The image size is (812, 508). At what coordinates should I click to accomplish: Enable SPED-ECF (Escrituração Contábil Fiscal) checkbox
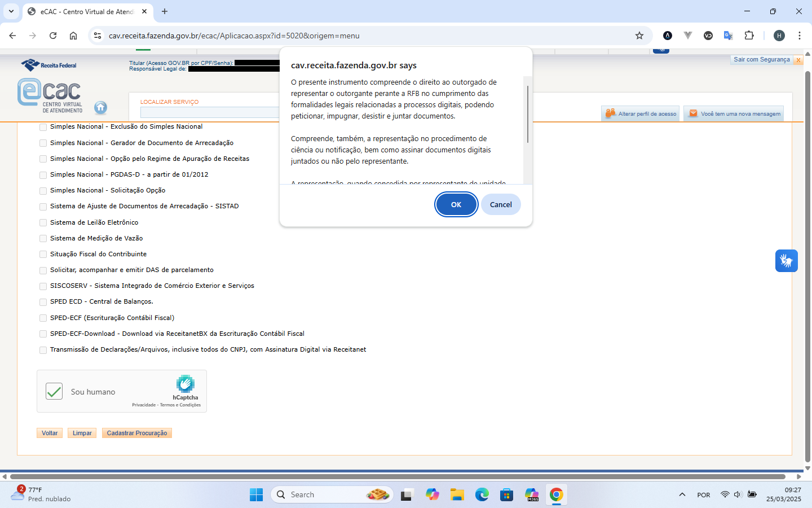43,318
